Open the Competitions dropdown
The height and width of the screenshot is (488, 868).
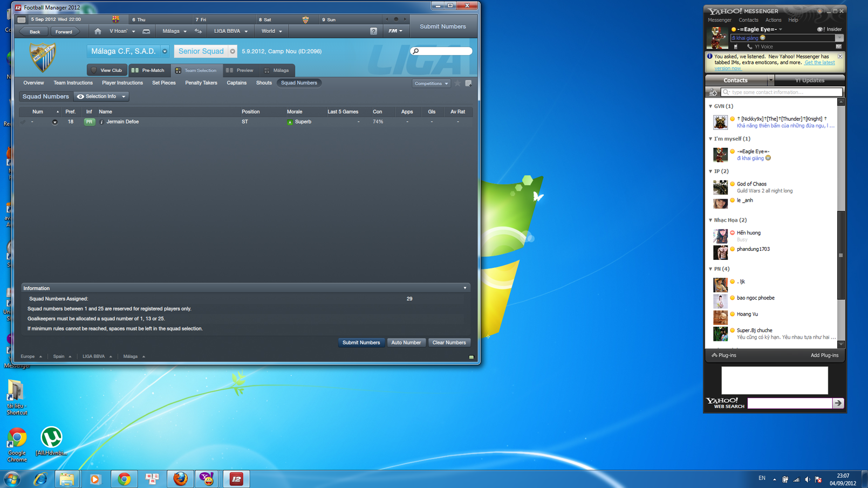431,84
